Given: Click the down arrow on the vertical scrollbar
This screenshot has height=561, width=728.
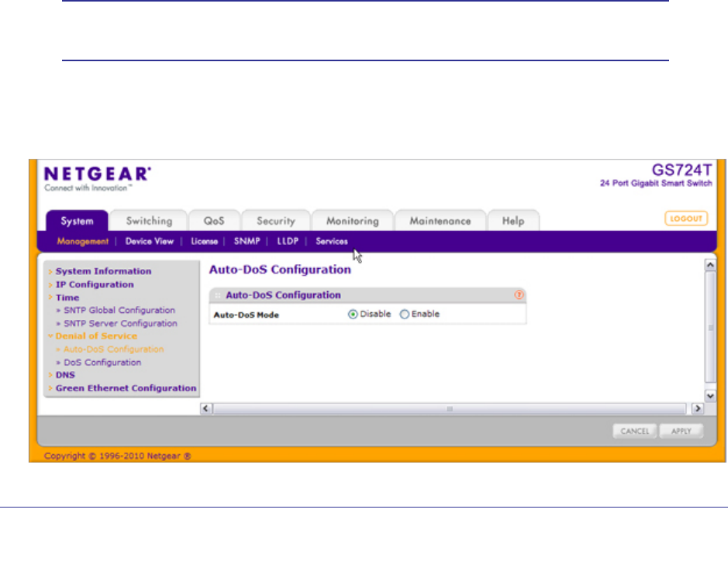Looking at the screenshot, I should (710, 396).
